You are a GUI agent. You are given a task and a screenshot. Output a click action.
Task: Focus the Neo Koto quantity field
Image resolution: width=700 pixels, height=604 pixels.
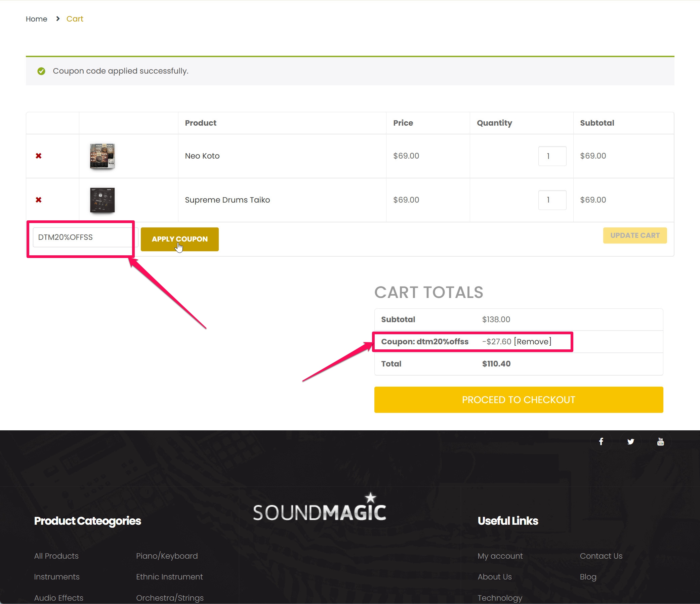point(552,156)
